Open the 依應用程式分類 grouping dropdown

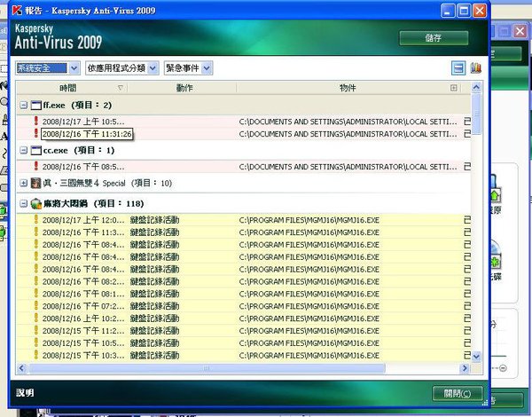121,68
